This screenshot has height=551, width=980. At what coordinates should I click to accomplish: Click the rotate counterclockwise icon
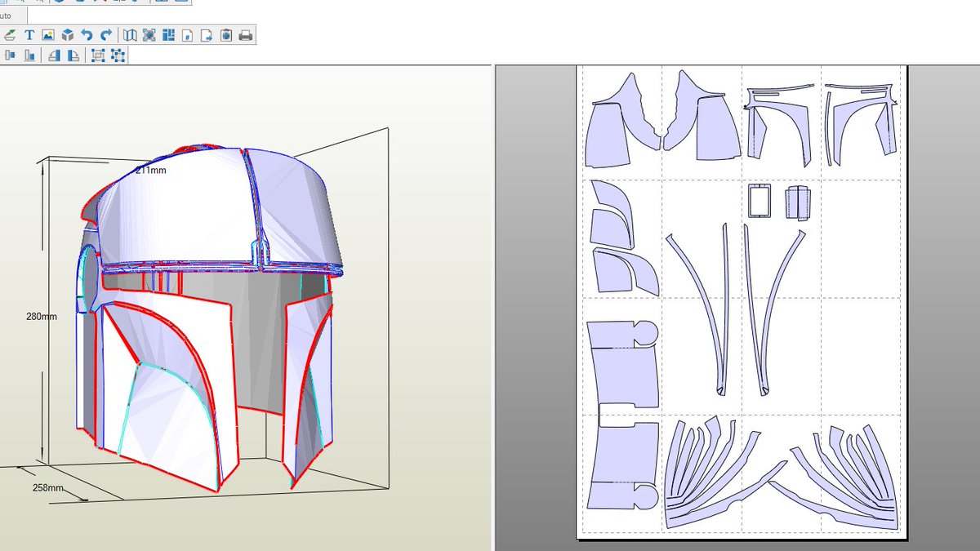pos(54,56)
